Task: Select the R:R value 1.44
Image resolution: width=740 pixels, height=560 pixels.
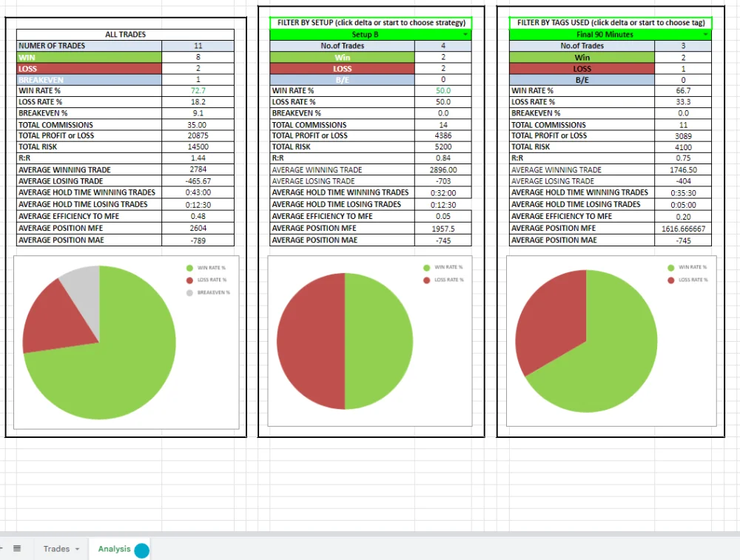Action: tap(198, 158)
